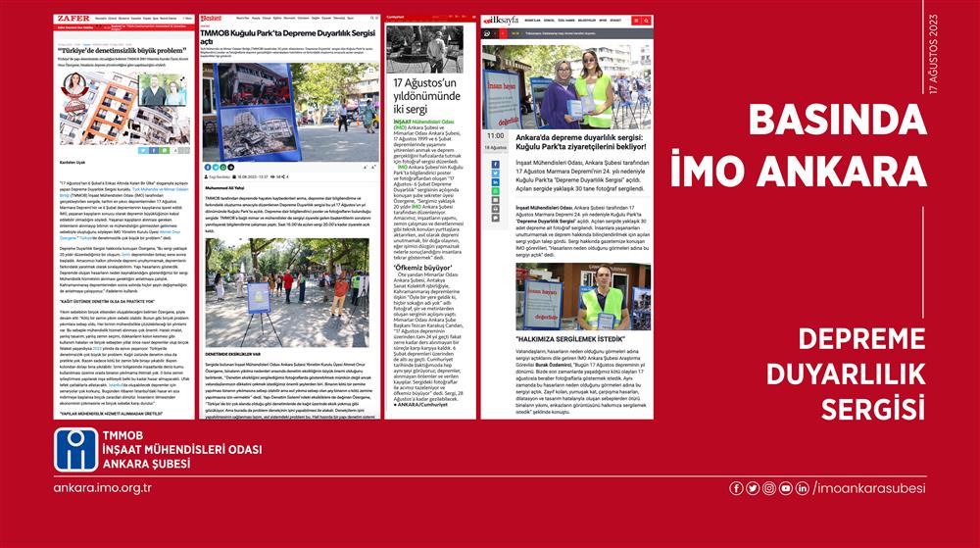Select GÜNCEL in the ilksayfa navigation

pos(550,21)
